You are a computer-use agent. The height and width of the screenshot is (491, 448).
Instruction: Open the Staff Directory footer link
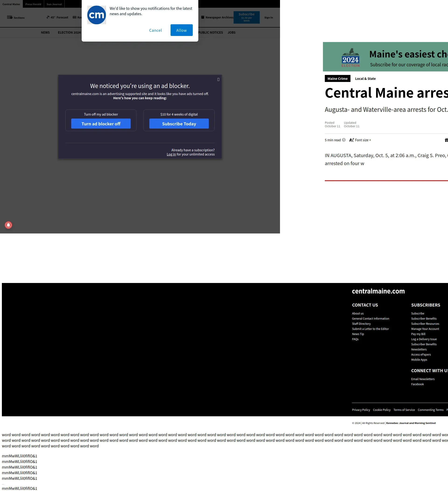coord(361,324)
